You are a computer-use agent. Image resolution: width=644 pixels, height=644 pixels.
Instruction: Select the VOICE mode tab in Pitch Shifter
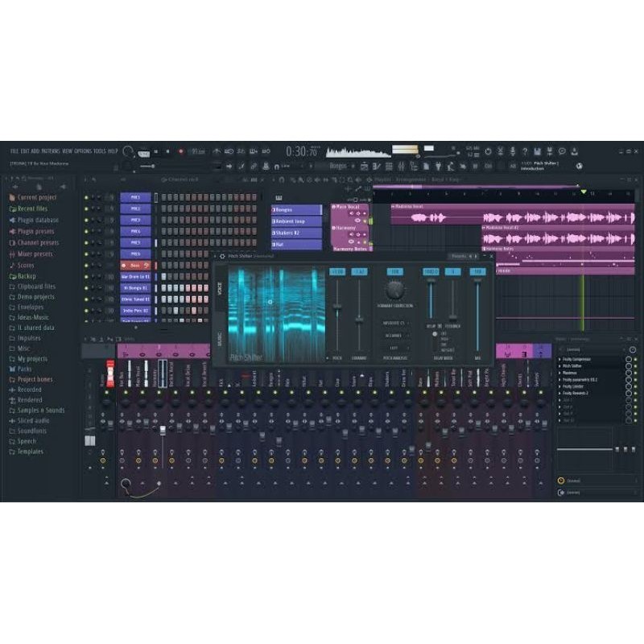pyautogui.click(x=220, y=288)
